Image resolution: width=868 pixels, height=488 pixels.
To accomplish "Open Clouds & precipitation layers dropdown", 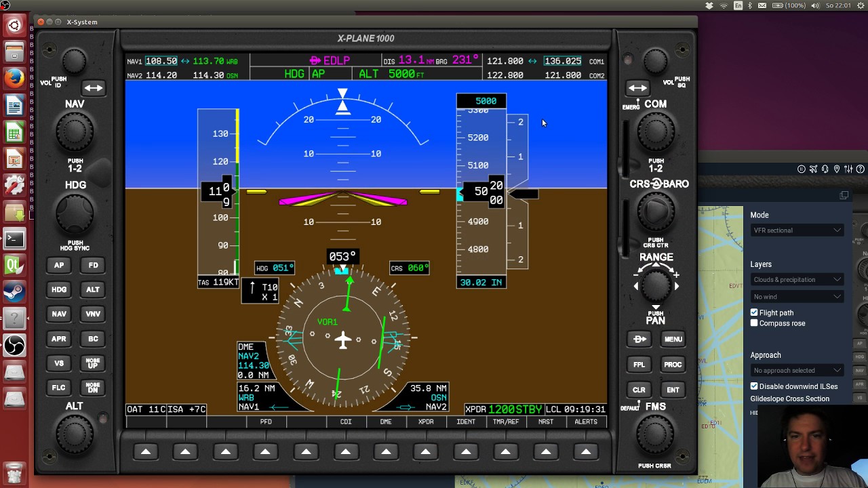I will 797,279.
